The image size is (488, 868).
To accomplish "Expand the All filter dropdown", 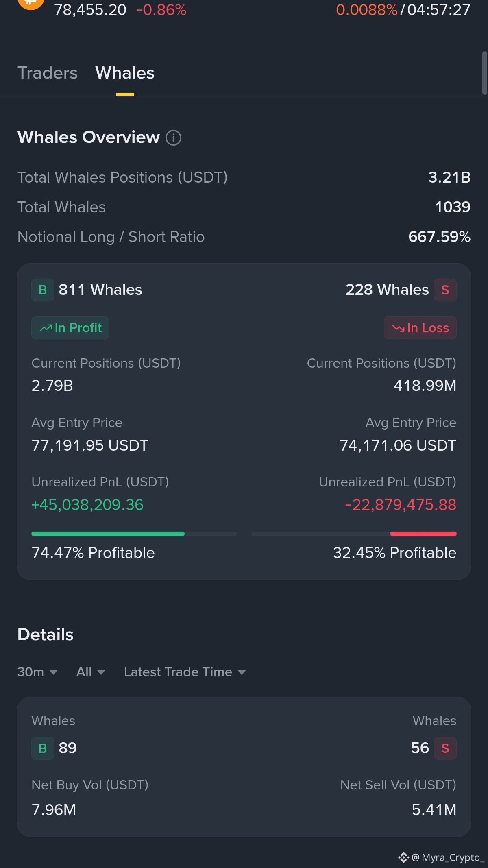I will click(91, 672).
